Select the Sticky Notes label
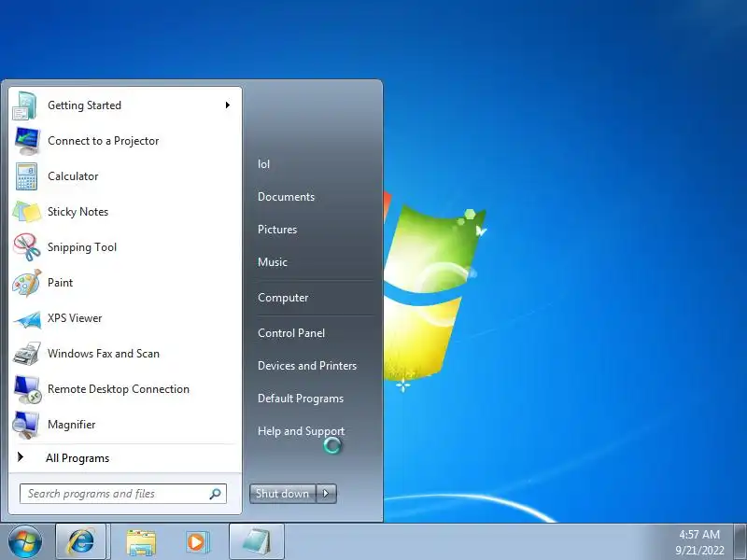Screen dimensions: 747x560 [x=78, y=212]
